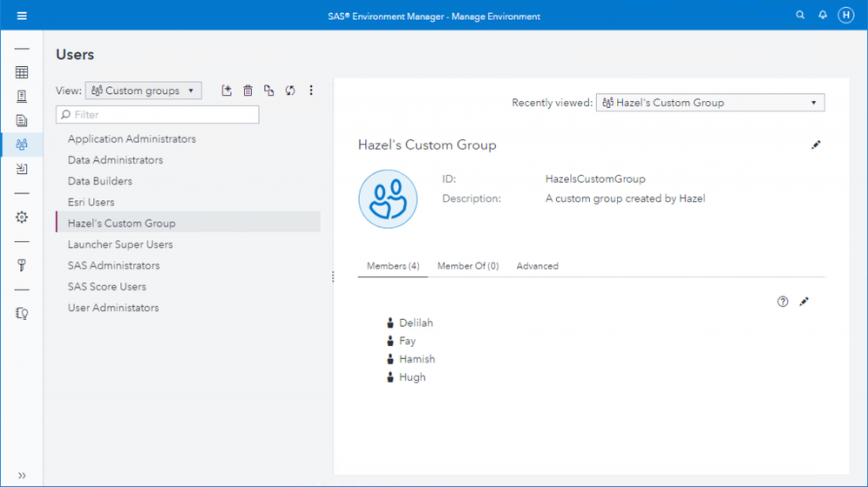The height and width of the screenshot is (487, 868).
Task: Open user profile H avatar
Action: tap(846, 16)
